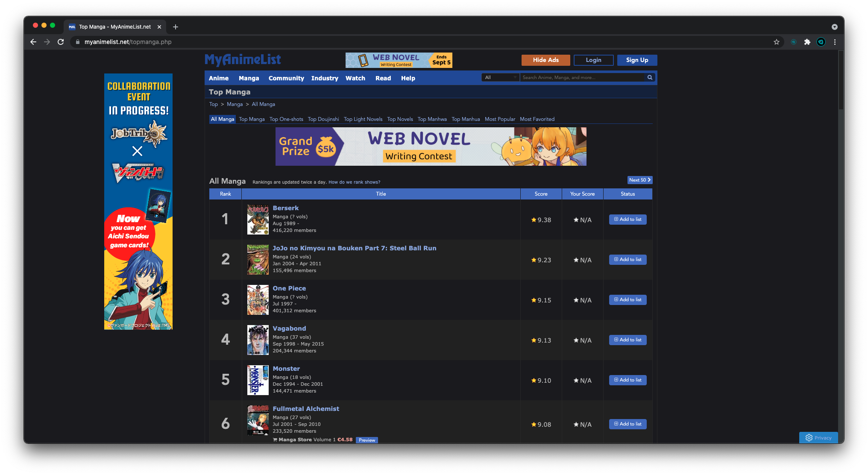Click the green circle extension icon
Screen dimensions: 868x475
tap(793, 42)
